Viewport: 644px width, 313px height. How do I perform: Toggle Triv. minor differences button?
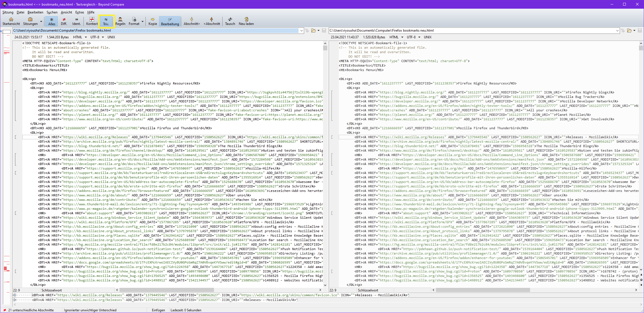[106, 21]
